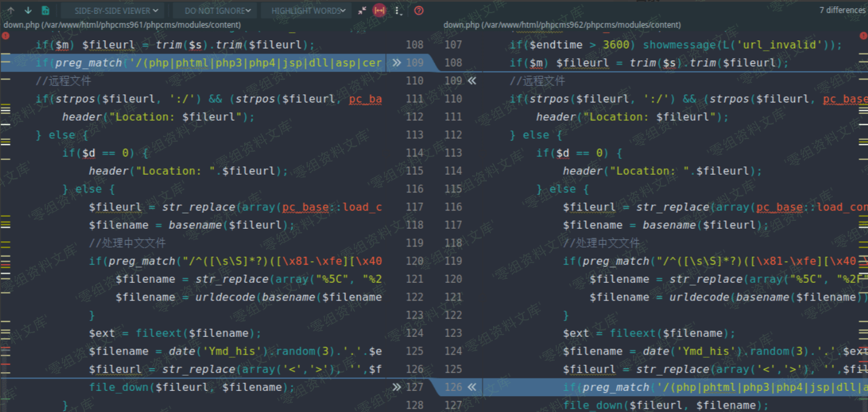Viewport: 868px width, 412px height.
Task: Jump to next difference arrow
Action: click(28, 10)
